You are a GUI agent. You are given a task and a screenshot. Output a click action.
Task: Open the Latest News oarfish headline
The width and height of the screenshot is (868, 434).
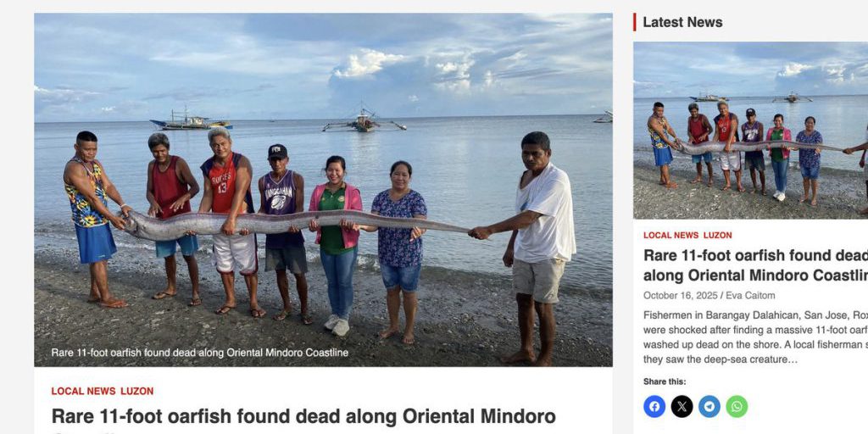[x=755, y=265]
